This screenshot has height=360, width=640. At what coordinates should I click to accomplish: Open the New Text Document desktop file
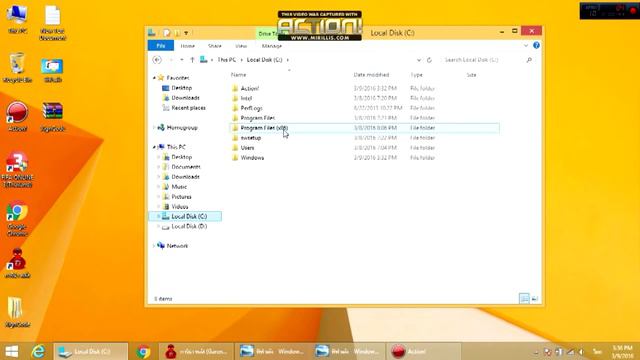click(53, 23)
